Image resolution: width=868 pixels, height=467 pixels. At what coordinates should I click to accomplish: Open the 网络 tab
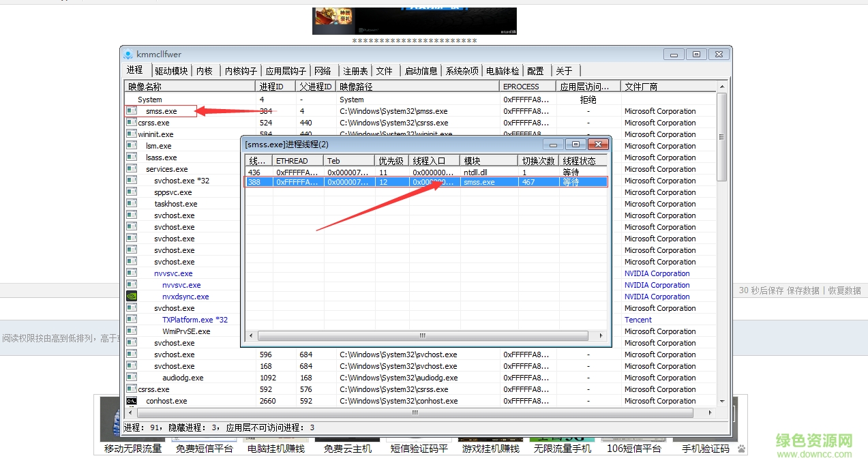[321, 70]
